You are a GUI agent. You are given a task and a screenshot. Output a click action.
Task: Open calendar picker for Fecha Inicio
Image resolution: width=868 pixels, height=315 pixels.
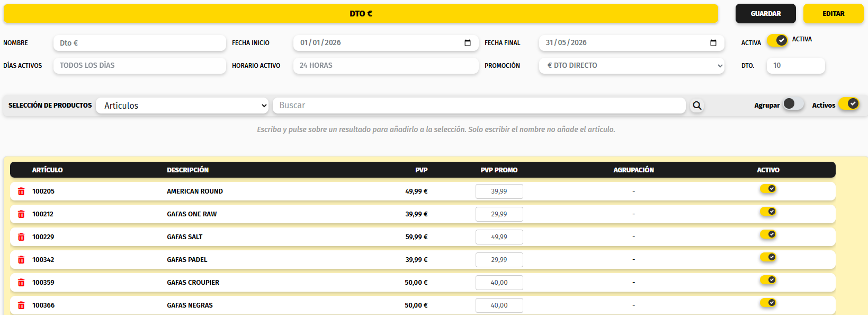468,43
